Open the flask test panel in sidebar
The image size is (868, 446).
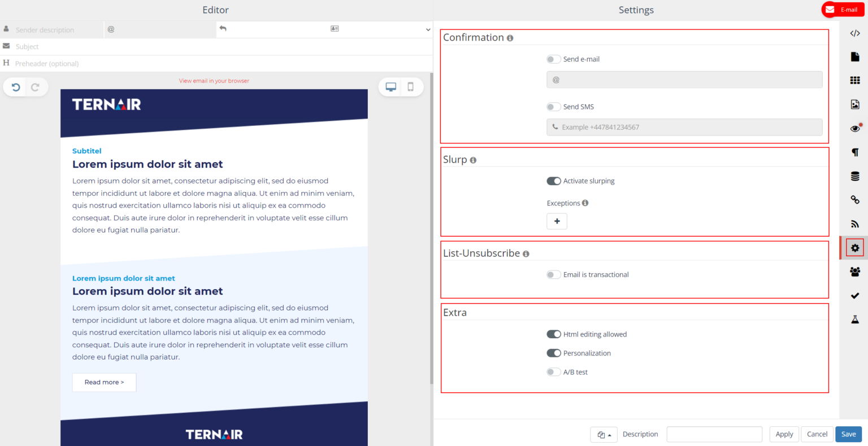coord(855,320)
